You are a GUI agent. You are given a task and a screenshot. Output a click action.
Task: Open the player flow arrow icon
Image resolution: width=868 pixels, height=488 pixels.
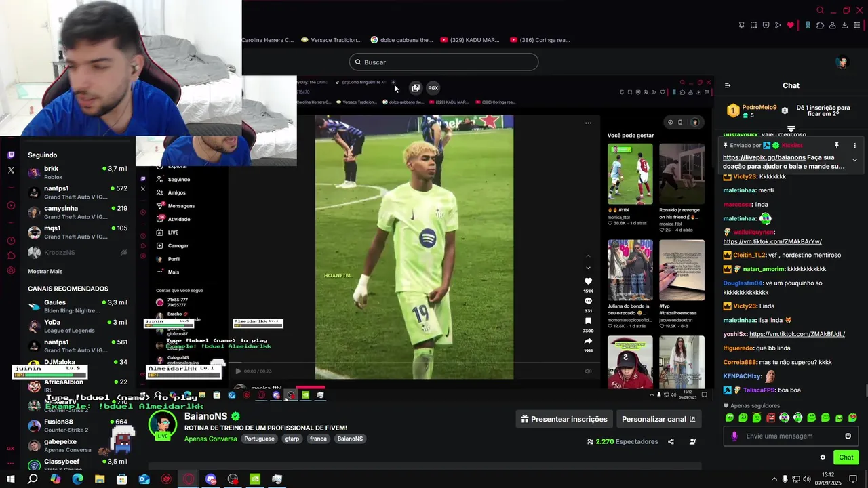coord(778,25)
